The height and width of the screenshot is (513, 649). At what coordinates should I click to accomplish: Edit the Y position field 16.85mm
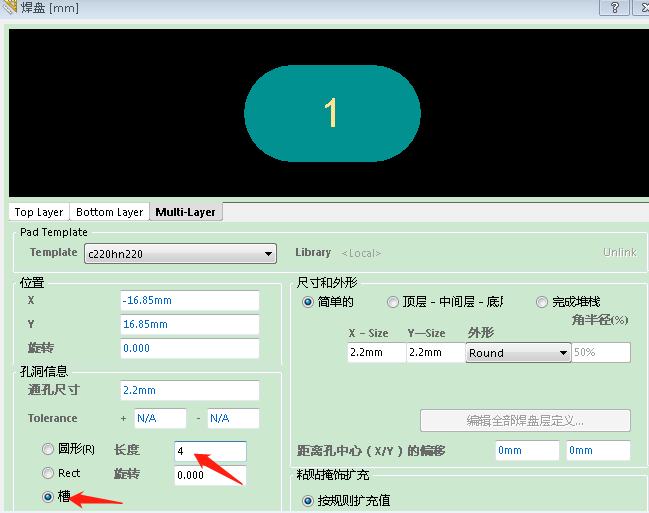coord(190,324)
